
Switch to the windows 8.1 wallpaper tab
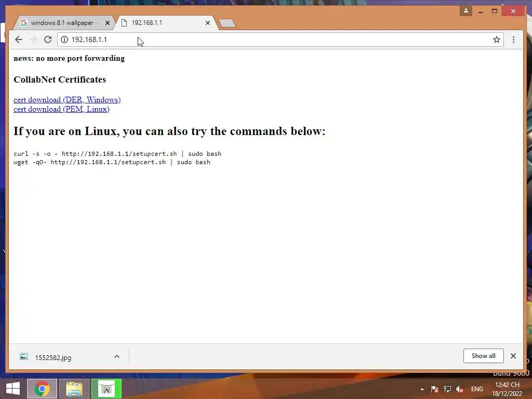point(64,23)
